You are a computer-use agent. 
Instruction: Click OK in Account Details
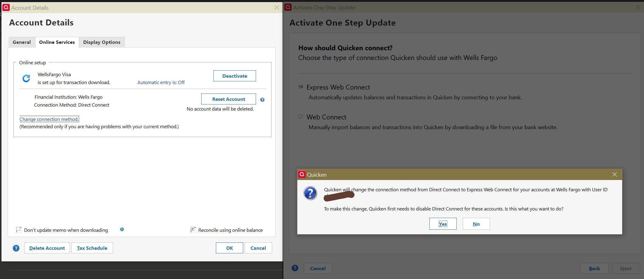click(x=230, y=248)
